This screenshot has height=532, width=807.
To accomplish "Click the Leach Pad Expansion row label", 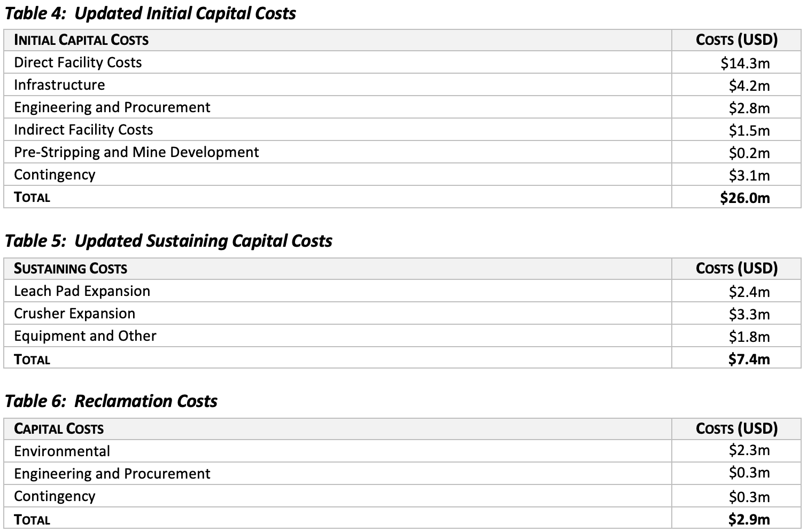I will [82, 291].
